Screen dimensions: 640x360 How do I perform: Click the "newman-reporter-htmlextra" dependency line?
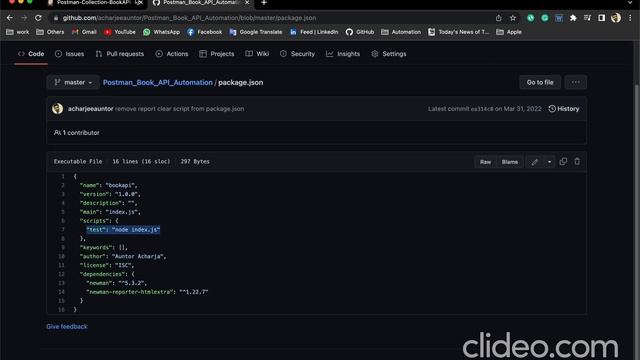point(147,292)
